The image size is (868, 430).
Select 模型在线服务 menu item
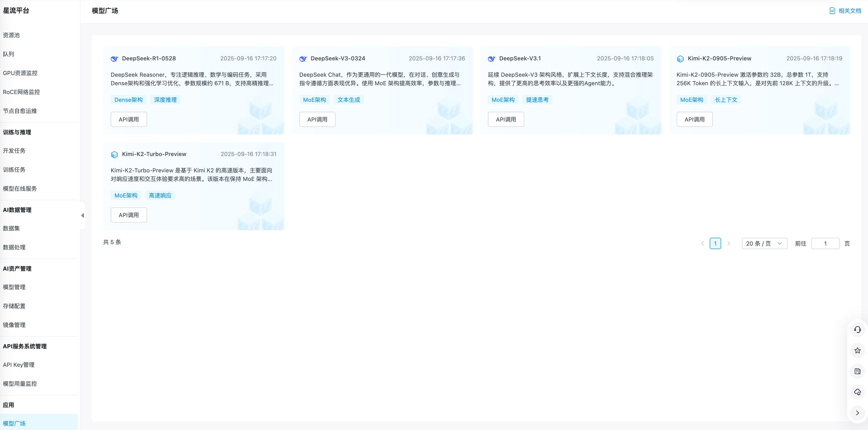coord(20,188)
